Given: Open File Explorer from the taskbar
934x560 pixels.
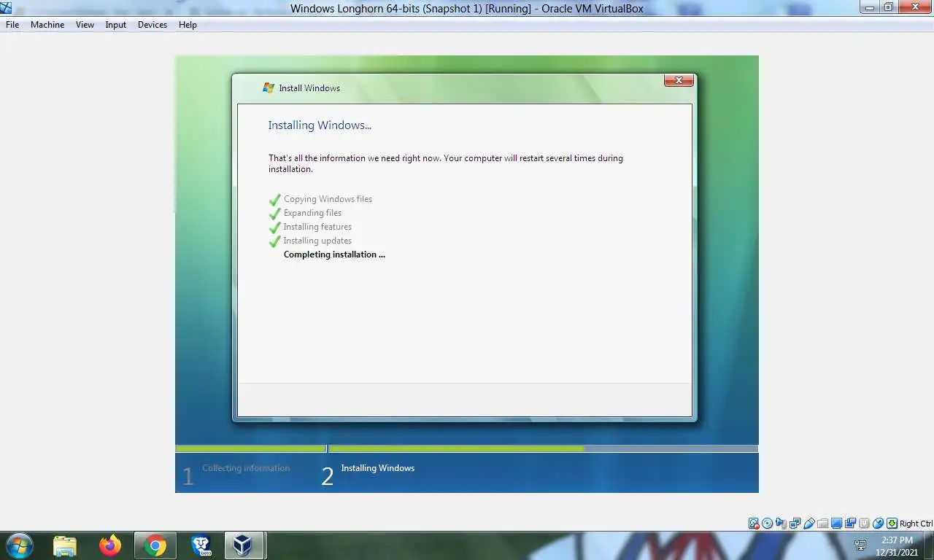Looking at the screenshot, I should [65, 545].
